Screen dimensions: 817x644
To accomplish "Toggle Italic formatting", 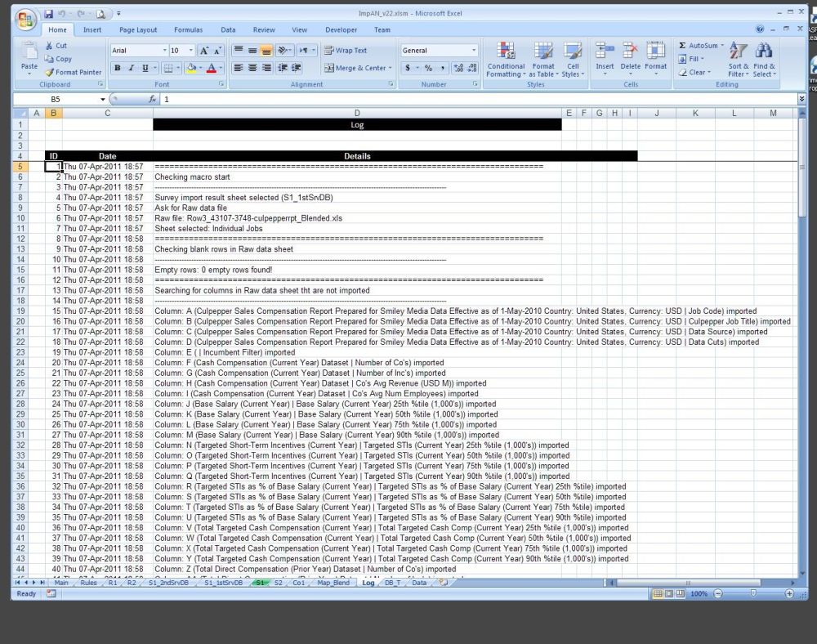I will coord(132,69).
